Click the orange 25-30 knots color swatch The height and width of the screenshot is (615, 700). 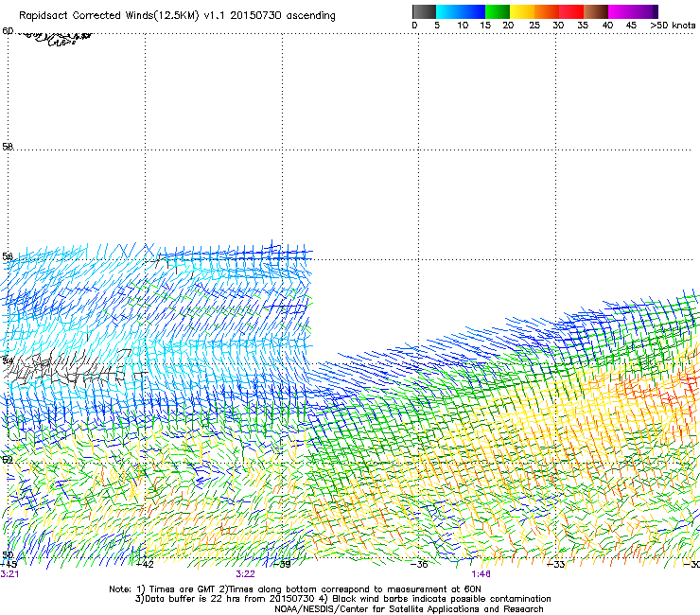pos(547,11)
